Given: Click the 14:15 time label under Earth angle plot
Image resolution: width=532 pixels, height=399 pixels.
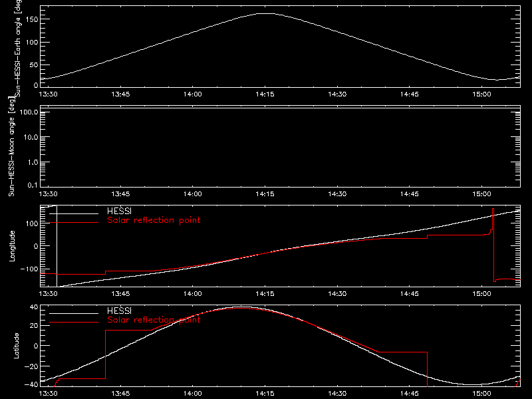Looking at the screenshot, I should coord(265,94).
